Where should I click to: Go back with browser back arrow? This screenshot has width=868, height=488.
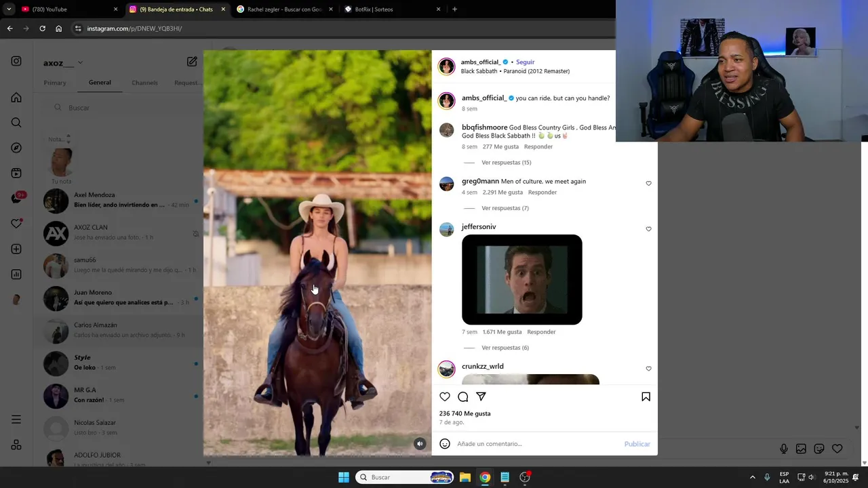click(x=9, y=28)
